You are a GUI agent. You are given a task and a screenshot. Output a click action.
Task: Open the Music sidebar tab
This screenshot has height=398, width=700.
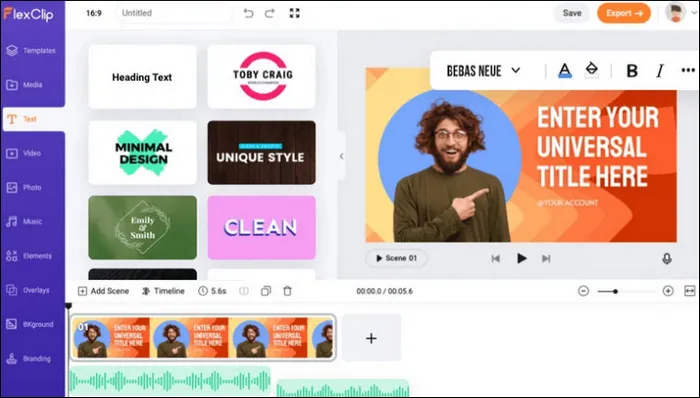(33, 222)
